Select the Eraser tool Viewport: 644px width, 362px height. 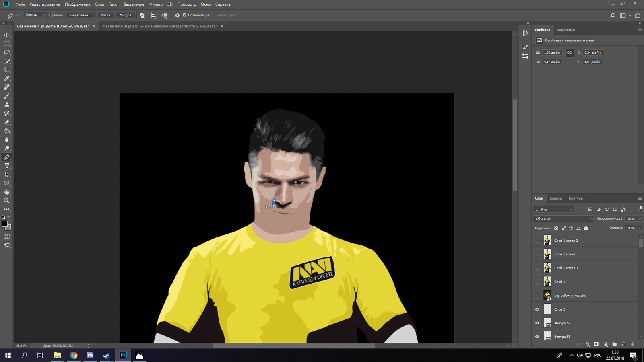[7, 122]
